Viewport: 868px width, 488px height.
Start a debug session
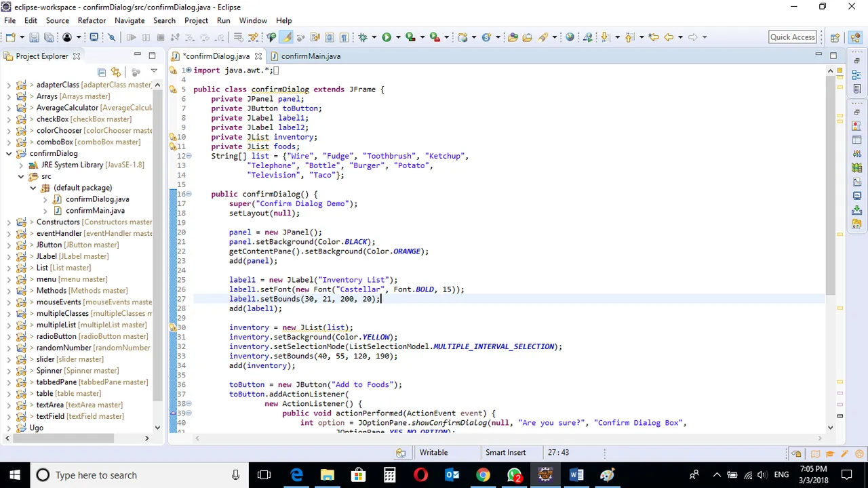(363, 37)
